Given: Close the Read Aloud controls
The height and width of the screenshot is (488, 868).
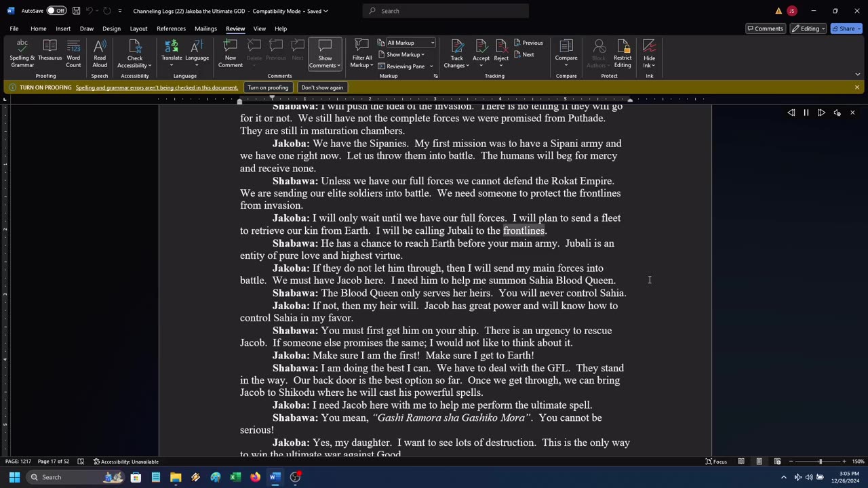Looking at the screenshot, I should (852, 113).
